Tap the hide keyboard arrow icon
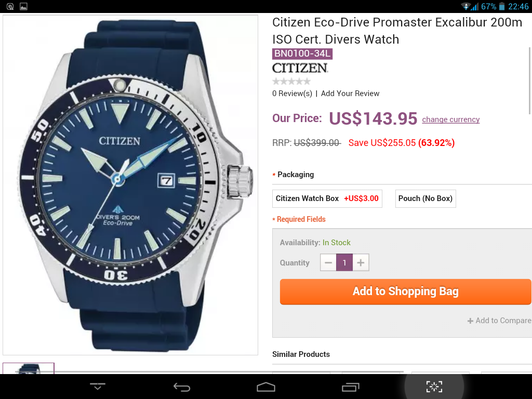The height and width of the screenshot is (399, 532). pyautogui.click(x=97, y=386)
